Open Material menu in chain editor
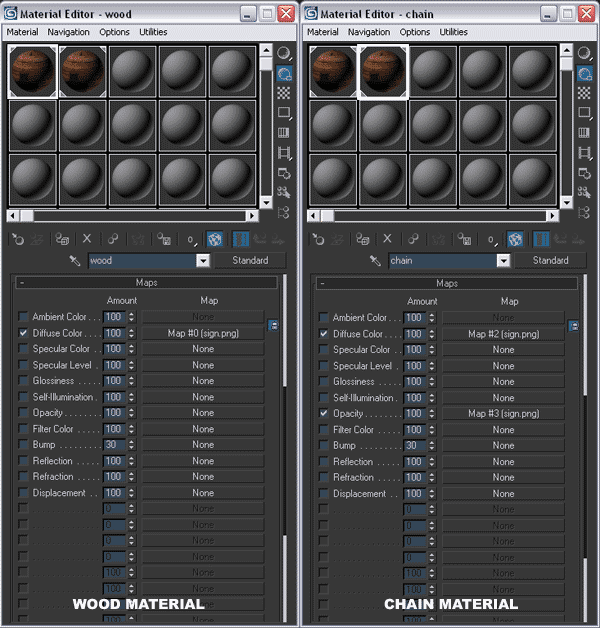Viewport: 600px width, 628px height. [x=323, y=32]
